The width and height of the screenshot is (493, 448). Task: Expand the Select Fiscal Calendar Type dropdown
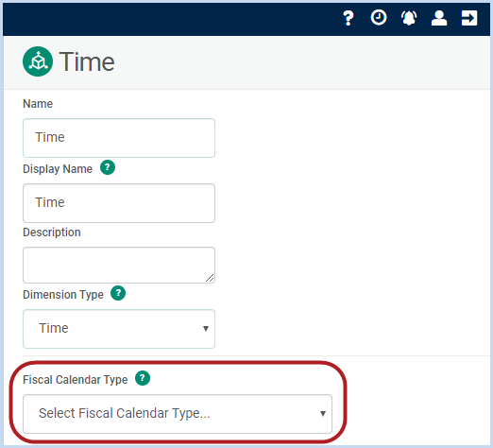click(x=178, y=414)
